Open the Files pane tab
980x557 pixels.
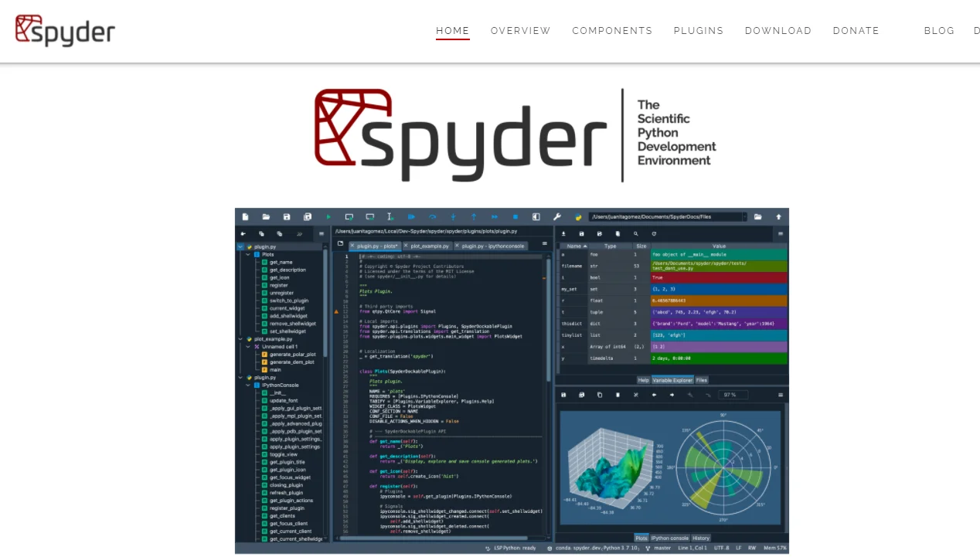pos(701,380)
